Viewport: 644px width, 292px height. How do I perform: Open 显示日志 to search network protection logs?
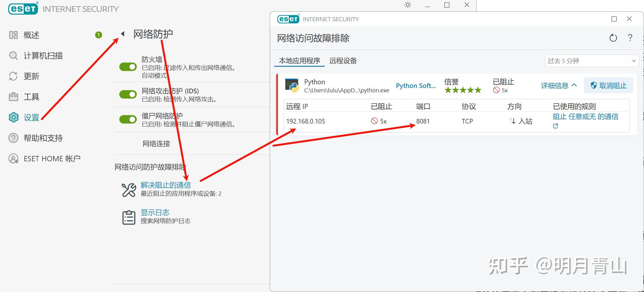pos(155,212)
